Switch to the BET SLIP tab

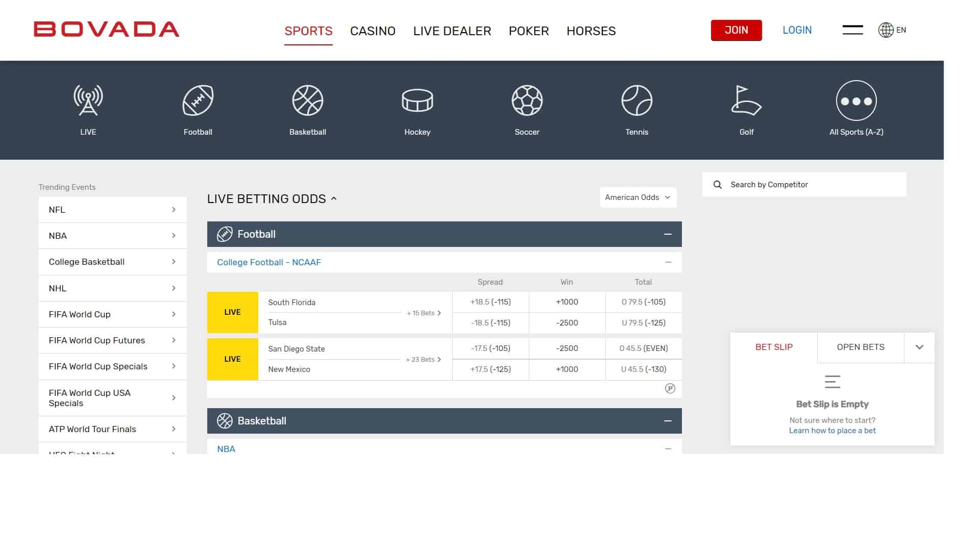[x=774, y=347]
